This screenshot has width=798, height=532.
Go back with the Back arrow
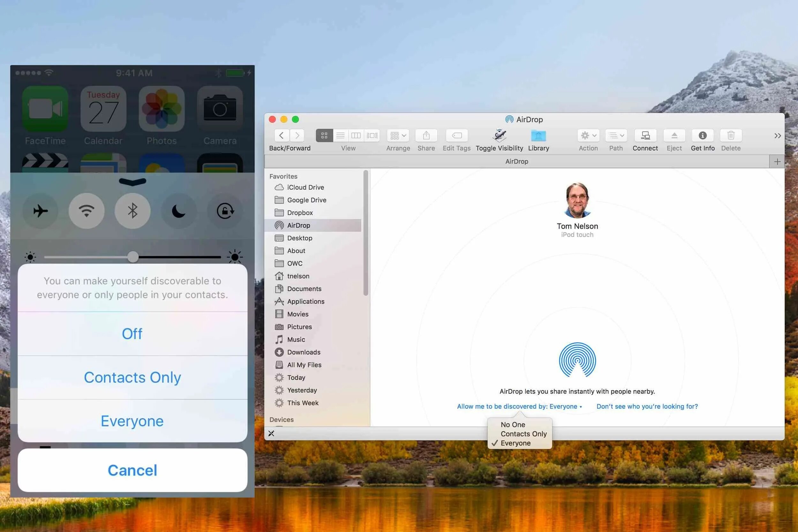tap(282, 136)
